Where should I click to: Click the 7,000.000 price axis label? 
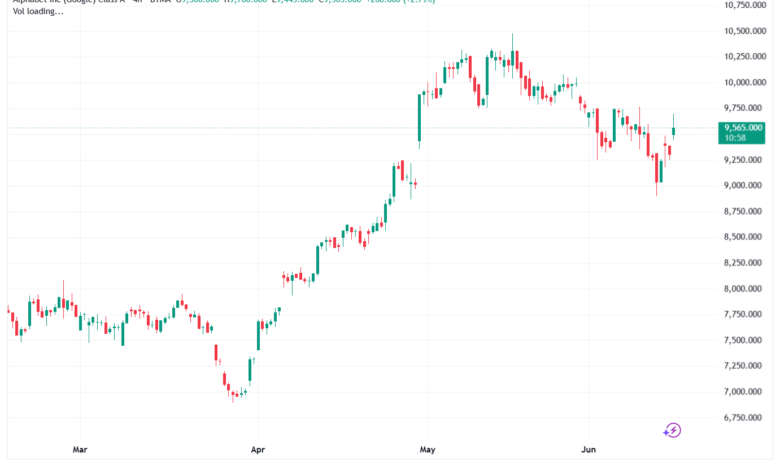coord(743,392)
